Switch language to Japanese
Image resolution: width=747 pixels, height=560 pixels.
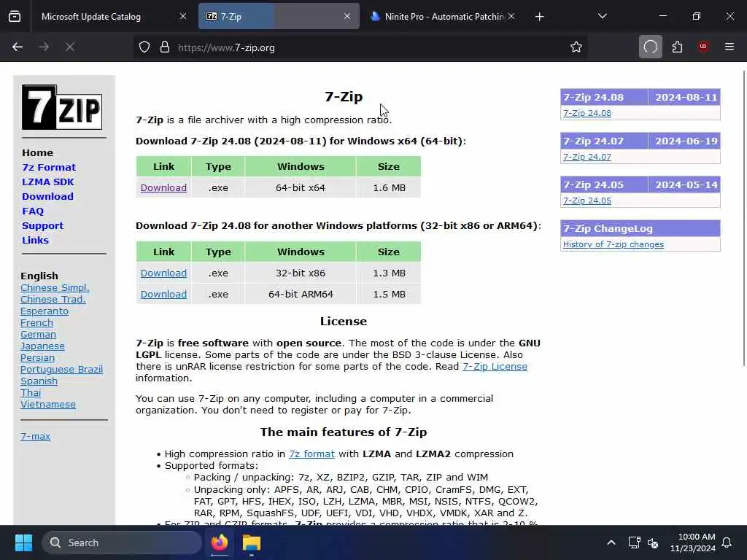tap(42, 346)
